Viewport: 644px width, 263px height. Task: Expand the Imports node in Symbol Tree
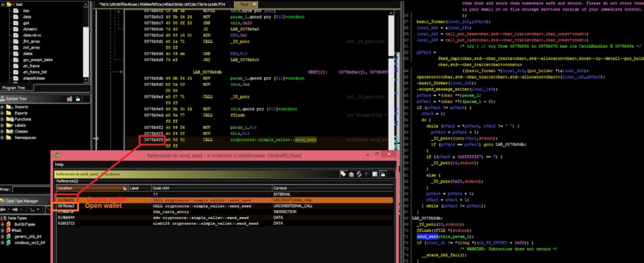click(x=3, y=107)
